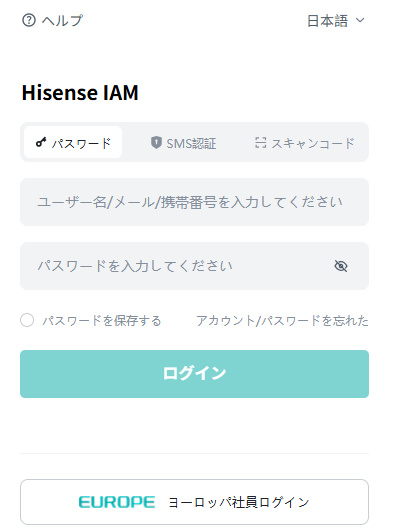Open the アカウント/パスワードを忘れた link

coord(282,320)
